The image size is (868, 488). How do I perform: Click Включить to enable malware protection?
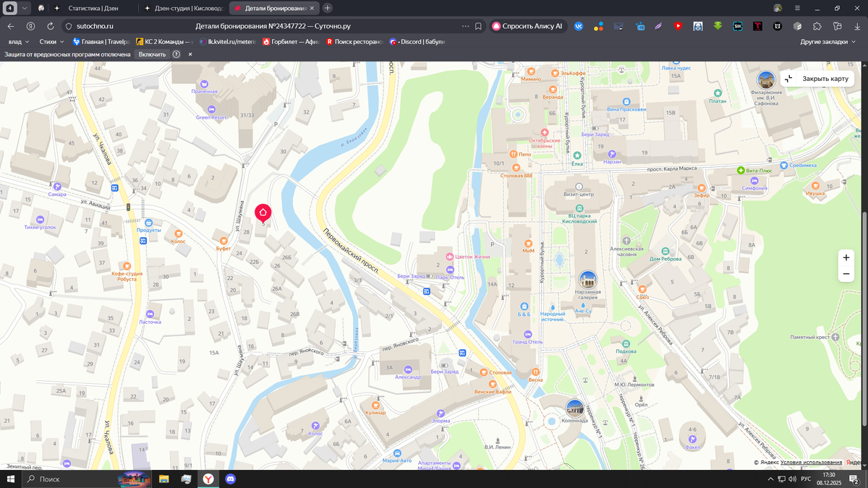pyautogui.click(x=152, y=54)
